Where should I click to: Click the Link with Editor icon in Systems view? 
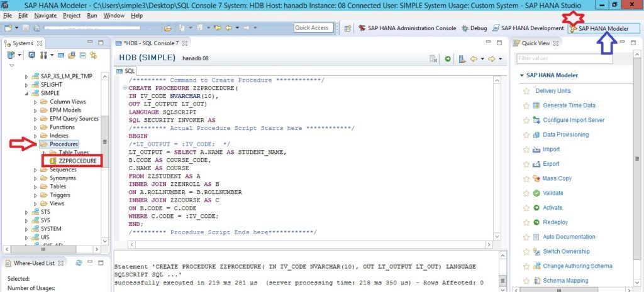[93, 55]
